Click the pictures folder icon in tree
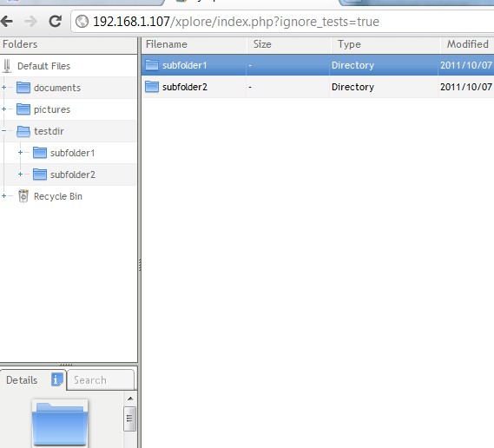The width and height of the screenshot is (494, 448). pos(23,109)
